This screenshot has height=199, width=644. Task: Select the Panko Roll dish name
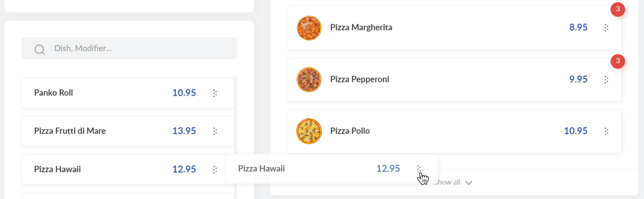click(x=54, y=93)
